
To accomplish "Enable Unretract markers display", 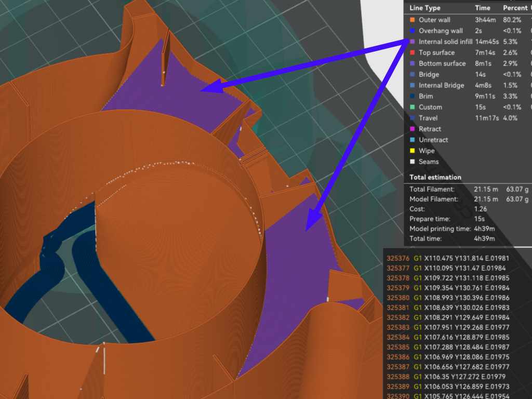I will click(433, 140).
